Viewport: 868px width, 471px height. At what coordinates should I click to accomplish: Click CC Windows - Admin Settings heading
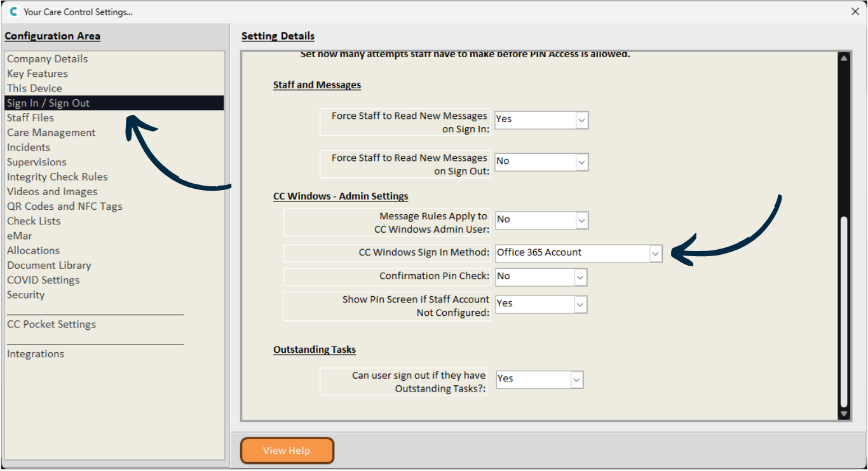point(341,196)
